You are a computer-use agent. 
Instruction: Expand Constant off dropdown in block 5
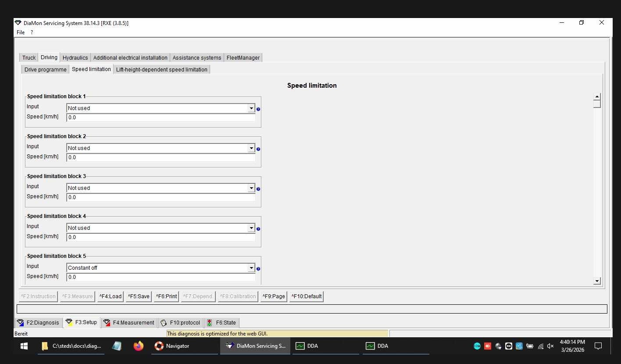251,268
